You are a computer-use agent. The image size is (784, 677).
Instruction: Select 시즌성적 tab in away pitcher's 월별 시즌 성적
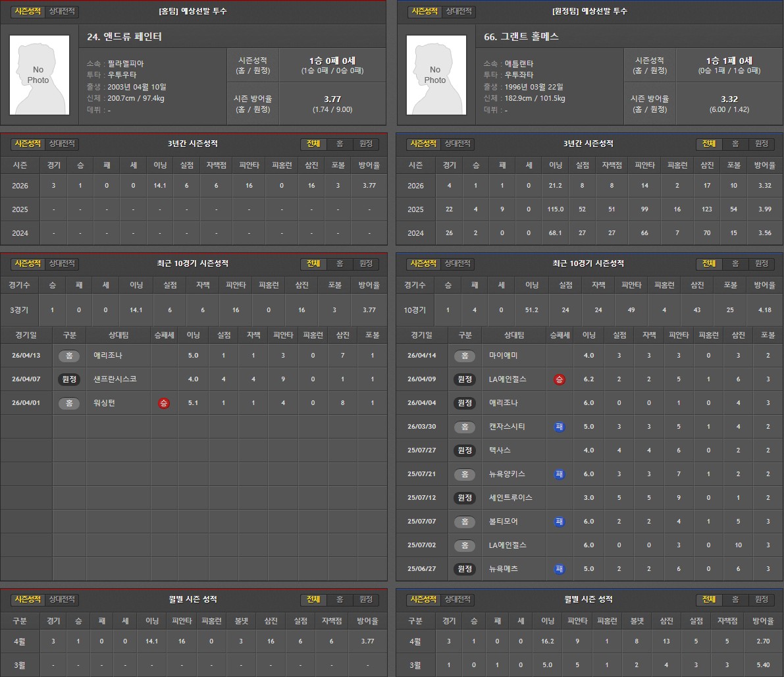425,599
